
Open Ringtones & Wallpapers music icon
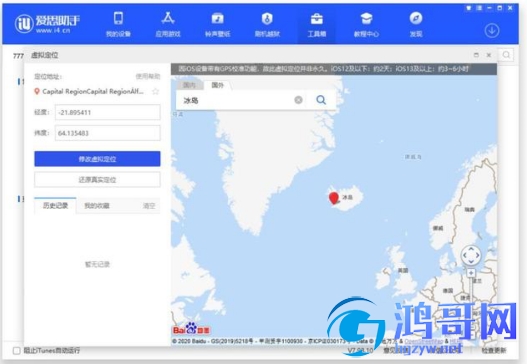[x=217, y=18]
